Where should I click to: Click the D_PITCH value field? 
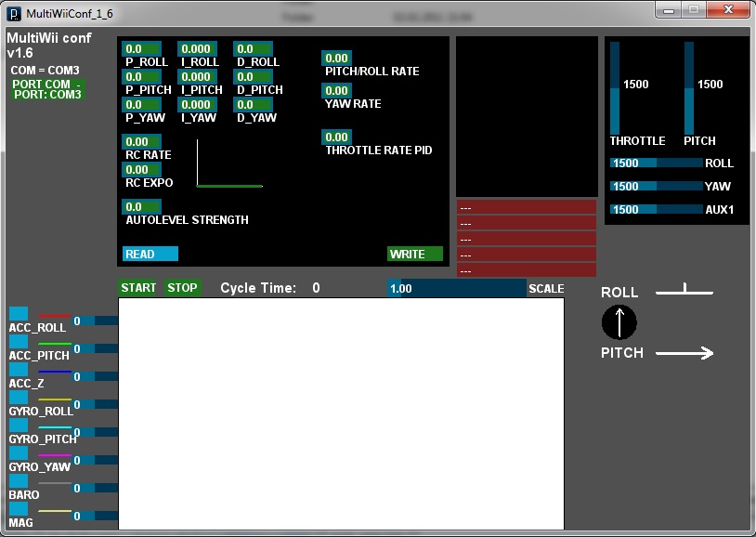click(254, 77)
